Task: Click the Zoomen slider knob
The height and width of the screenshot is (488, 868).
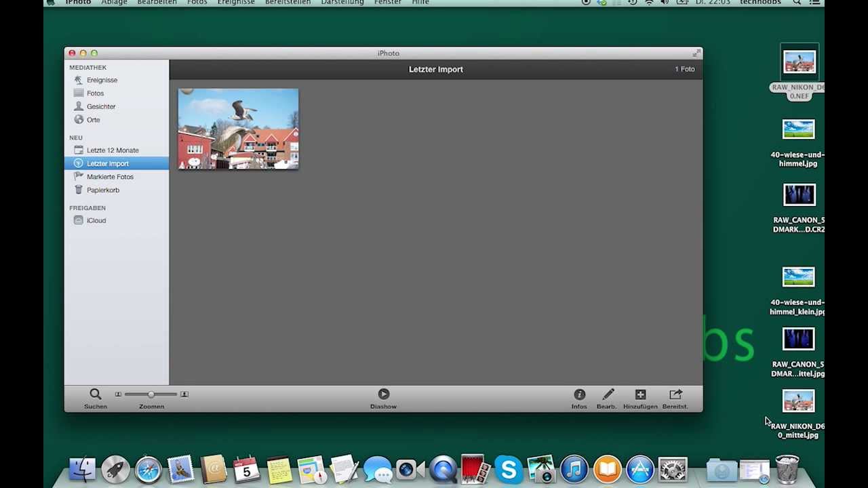Action: tap(151, 394)
